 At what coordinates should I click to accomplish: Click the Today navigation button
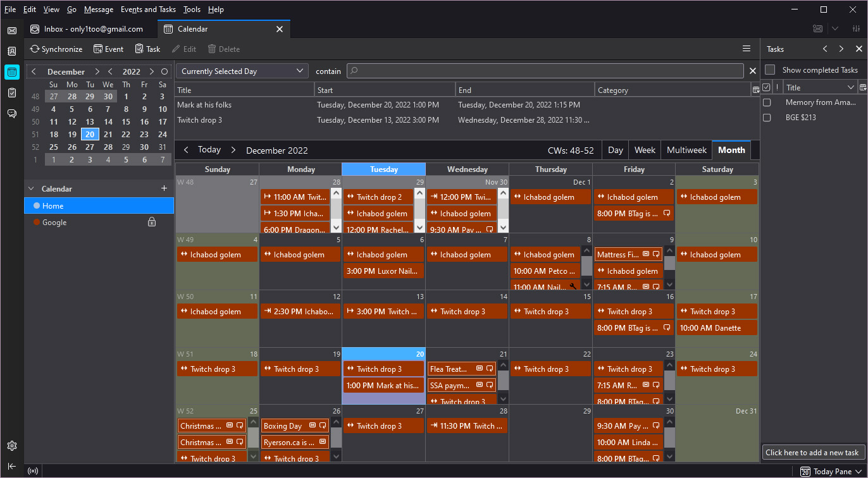[209, 150]
